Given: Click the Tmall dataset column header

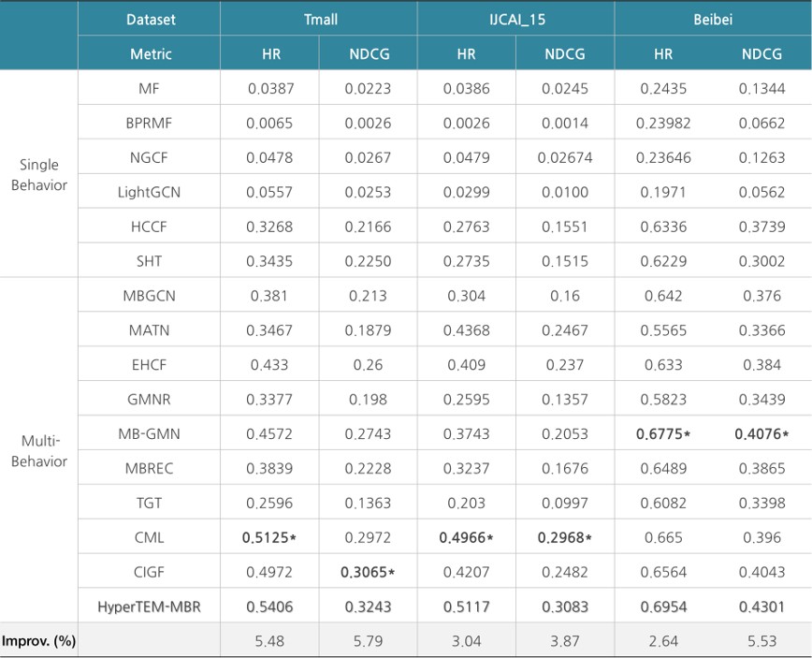Looking at the screenshot, I should point(319,19).
